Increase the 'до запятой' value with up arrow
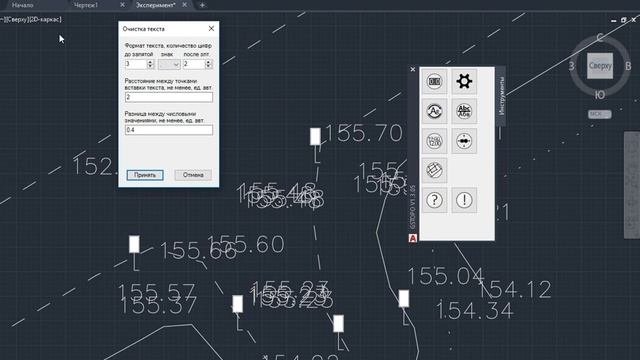Screen dimensions: 640x360 (151, 62)
